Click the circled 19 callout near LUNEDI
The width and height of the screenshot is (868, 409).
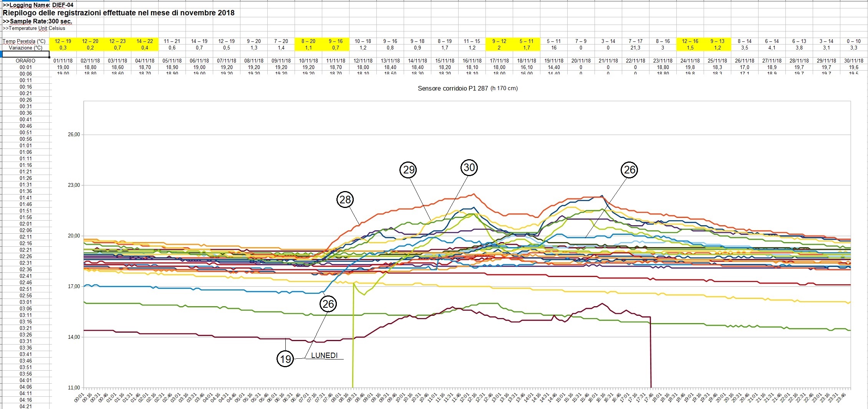click(285, 359)
